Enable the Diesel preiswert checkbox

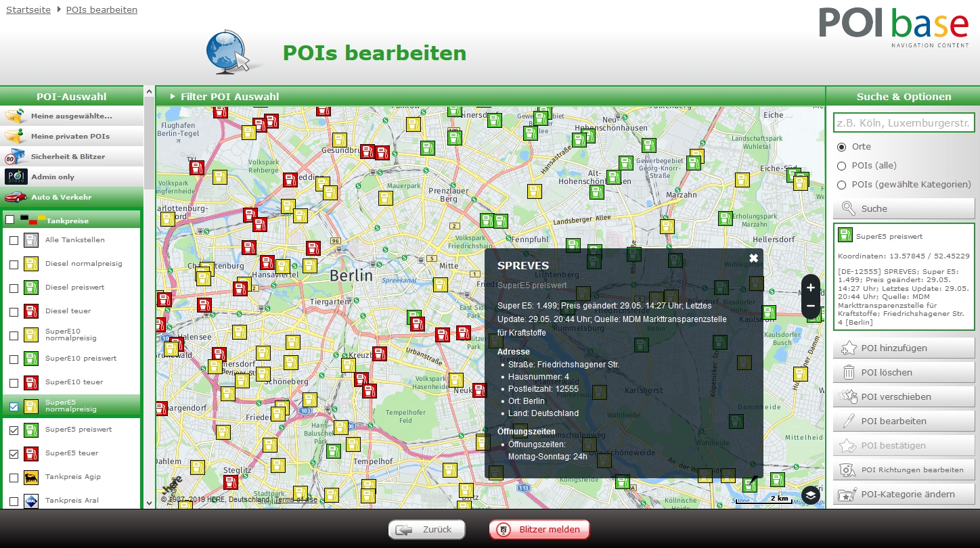coord(14,288)
